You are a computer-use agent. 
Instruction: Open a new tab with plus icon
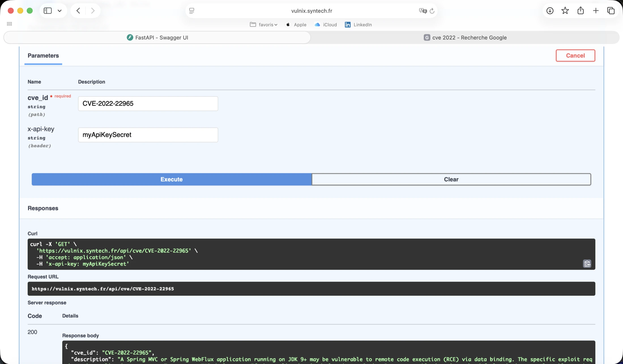596,11
